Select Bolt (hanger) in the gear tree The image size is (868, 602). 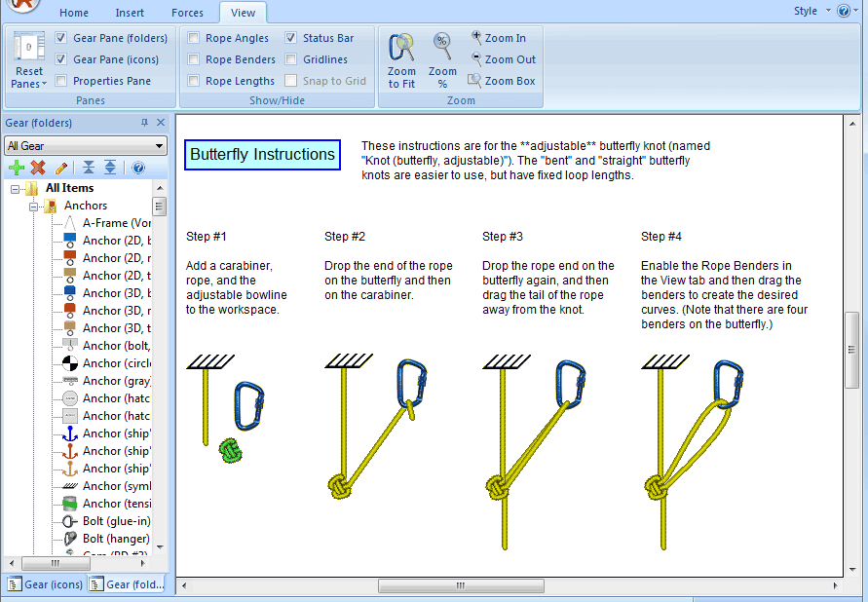click(115, 539)
